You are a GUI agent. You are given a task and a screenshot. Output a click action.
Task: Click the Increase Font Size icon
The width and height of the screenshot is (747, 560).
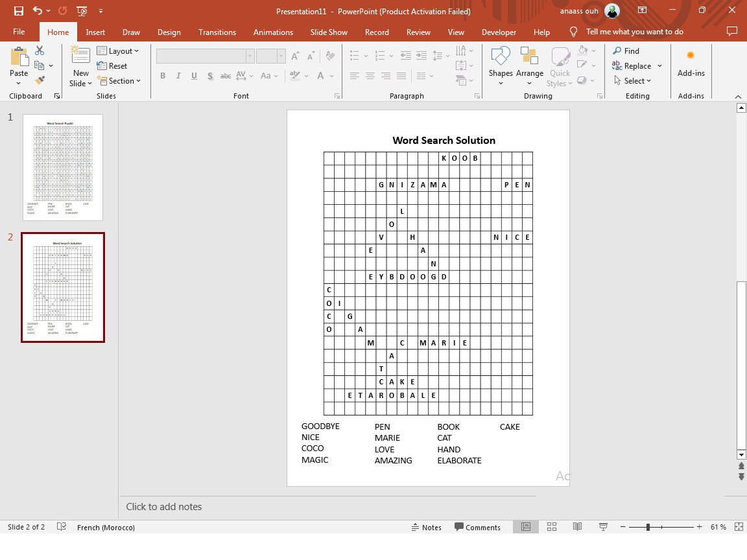(x=294, y=56)
